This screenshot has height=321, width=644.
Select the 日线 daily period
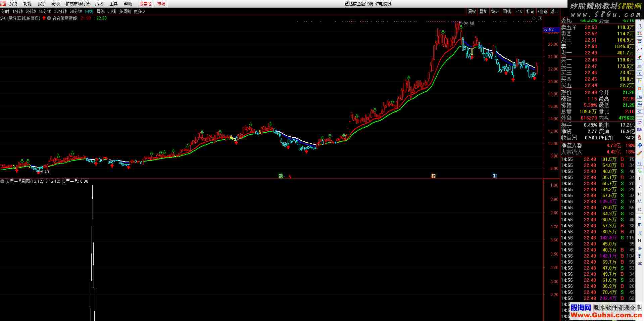click(89, 11)
